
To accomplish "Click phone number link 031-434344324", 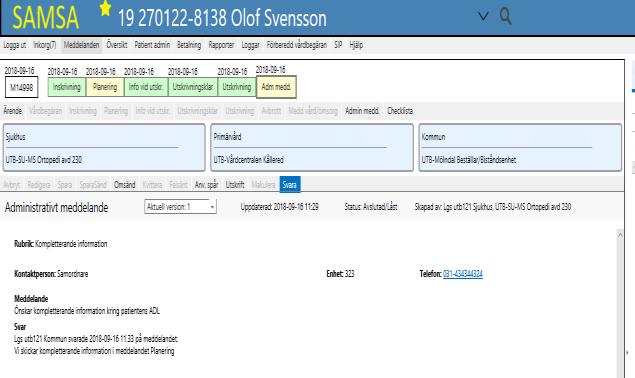I will pos(462,274).
